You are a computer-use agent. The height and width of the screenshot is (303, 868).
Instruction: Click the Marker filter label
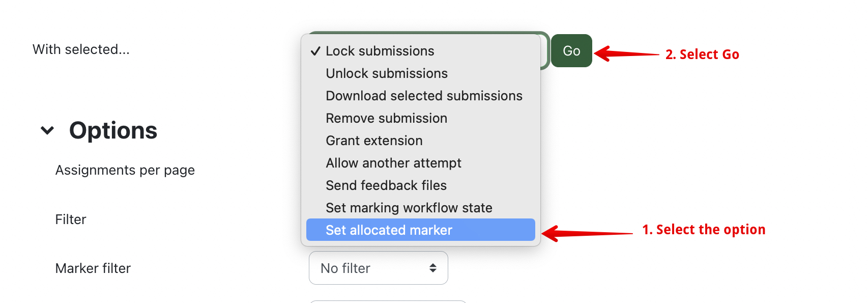pos(93,268)
